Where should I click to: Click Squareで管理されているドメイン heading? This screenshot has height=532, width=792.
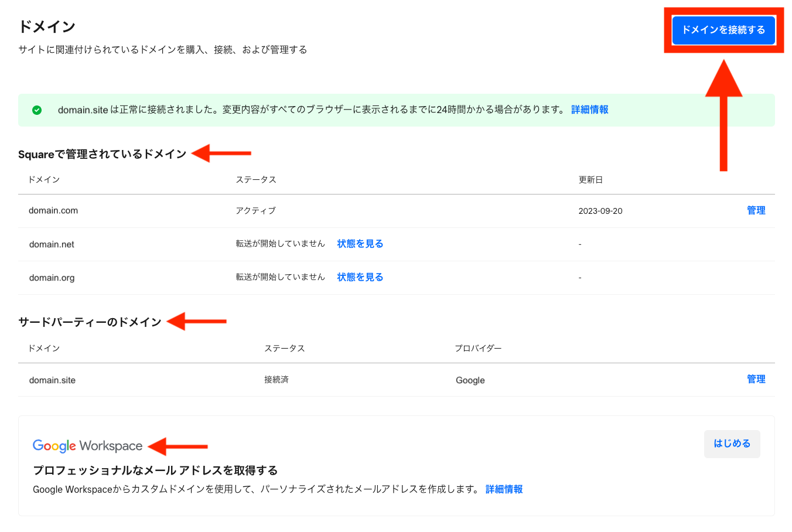(x=103, y=154)
